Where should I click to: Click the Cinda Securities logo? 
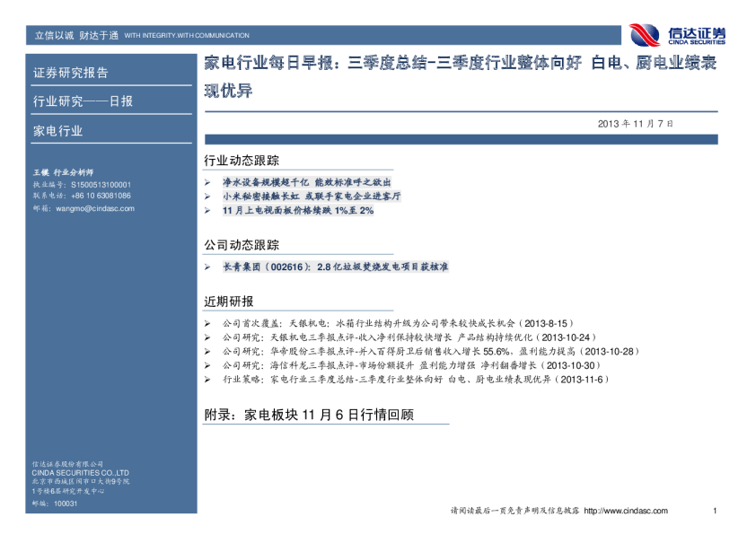(x=677, y=35)
